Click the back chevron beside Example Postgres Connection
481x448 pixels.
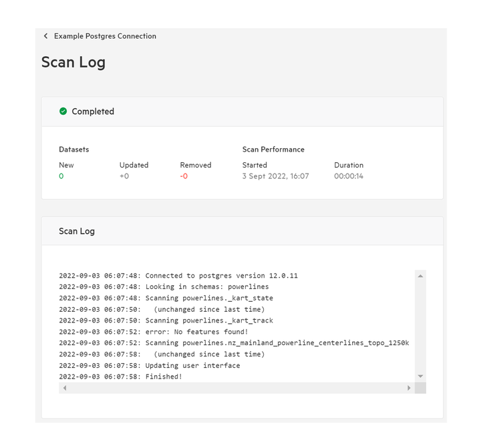pyautogui.click(x=45, y=36)
